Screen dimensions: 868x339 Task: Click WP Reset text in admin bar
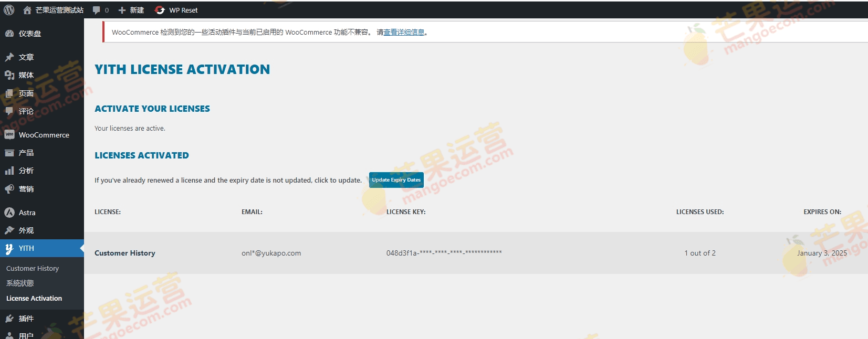183,10
